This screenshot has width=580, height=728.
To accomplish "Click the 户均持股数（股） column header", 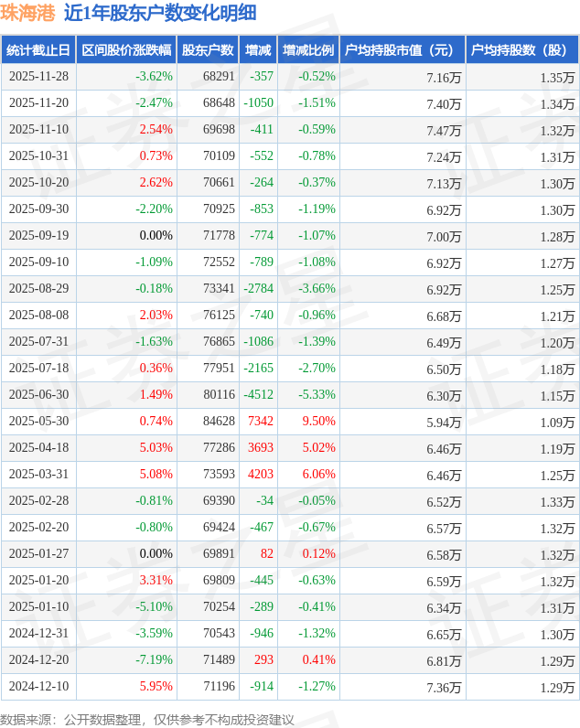I will pyautogui.click(x=521, y=50).
